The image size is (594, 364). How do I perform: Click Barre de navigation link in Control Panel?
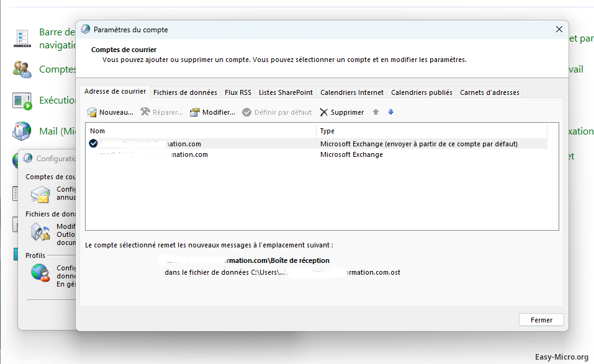[57, 38]
